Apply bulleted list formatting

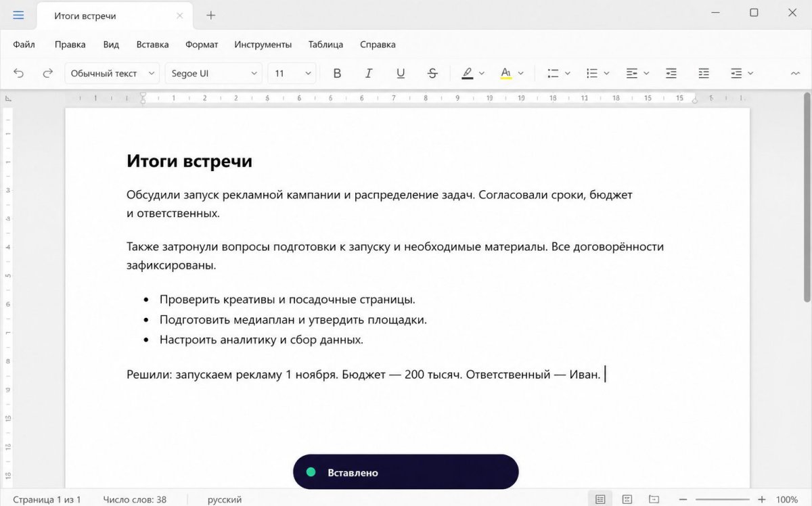[553, 73]
